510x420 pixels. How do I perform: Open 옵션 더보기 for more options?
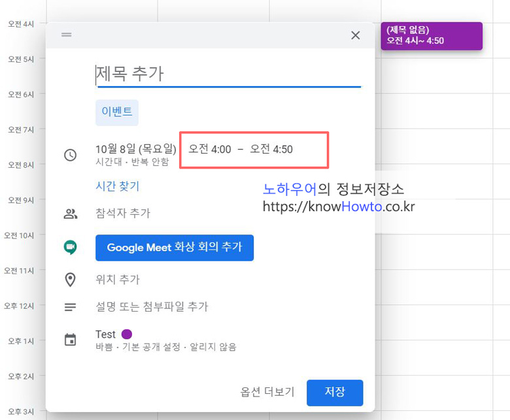(x=267, y=392)
